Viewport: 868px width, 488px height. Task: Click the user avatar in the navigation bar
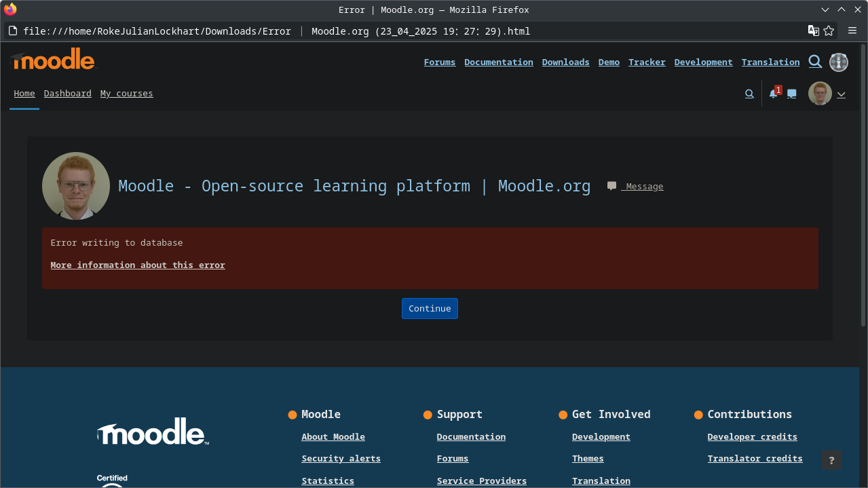(x=820, y=94)
